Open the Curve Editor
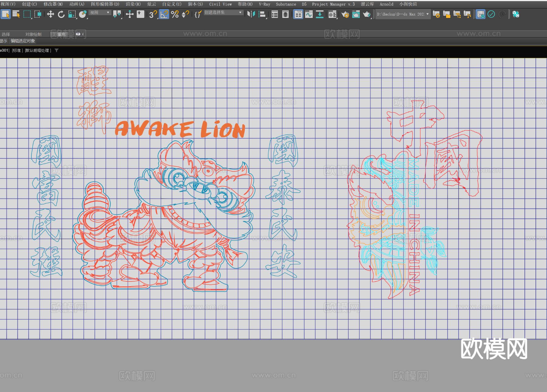Viewport: 547px width, 392px height. (x=309, y=14)
